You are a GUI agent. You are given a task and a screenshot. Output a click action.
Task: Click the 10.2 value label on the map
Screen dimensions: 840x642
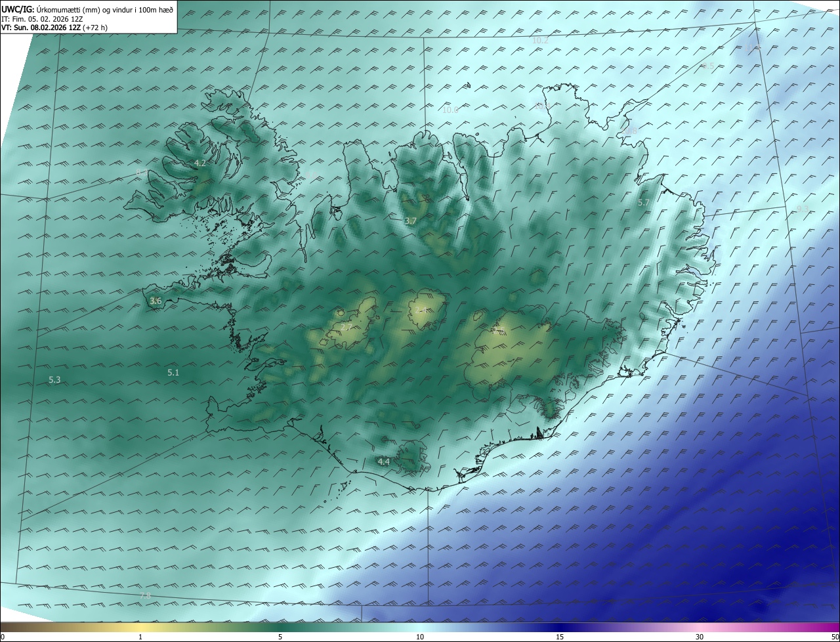coord(540,40)
